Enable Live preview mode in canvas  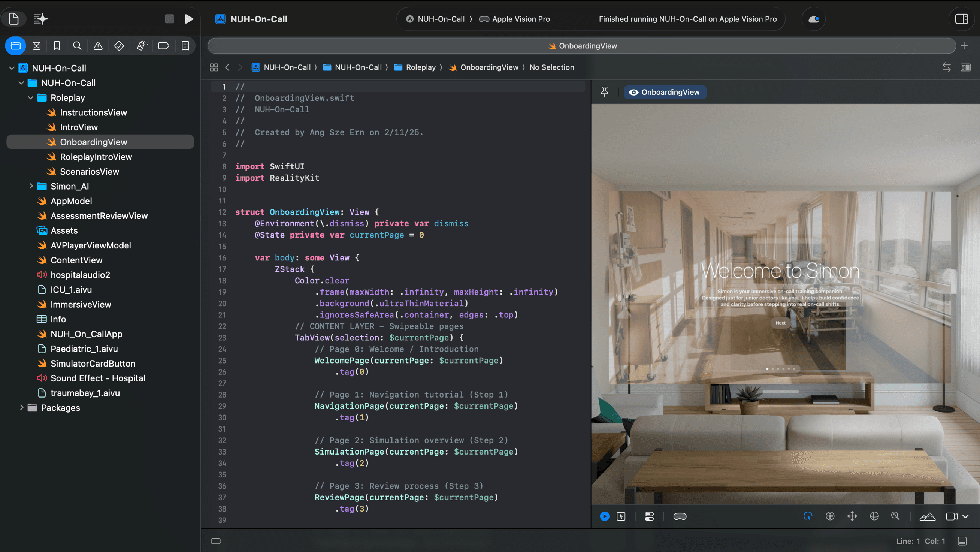(x=605, y=516)
